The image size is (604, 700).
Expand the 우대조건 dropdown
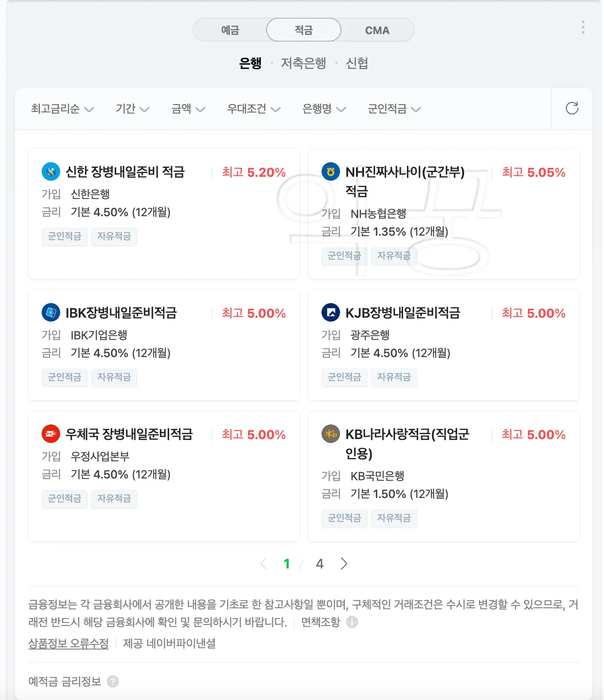254,109
